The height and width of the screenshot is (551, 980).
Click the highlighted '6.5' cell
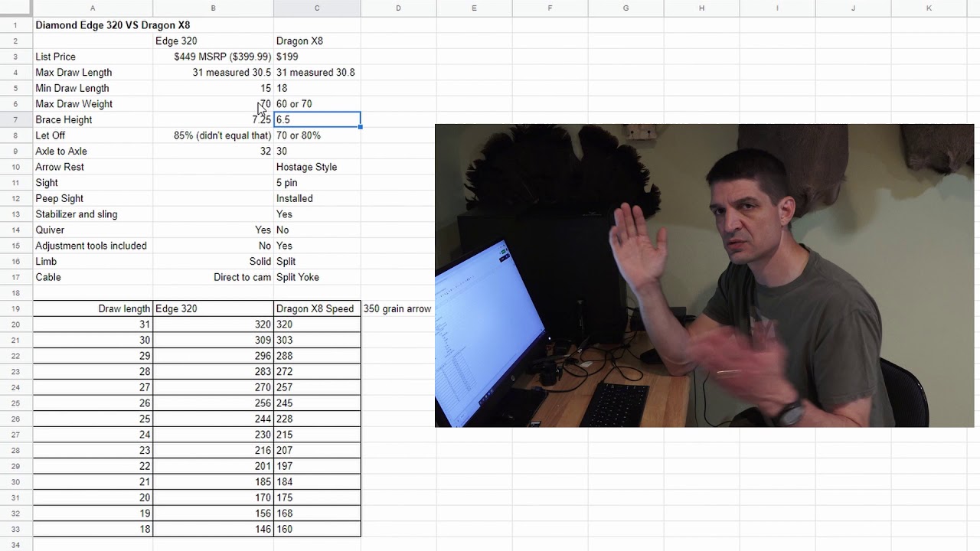[x=317, y=120]
